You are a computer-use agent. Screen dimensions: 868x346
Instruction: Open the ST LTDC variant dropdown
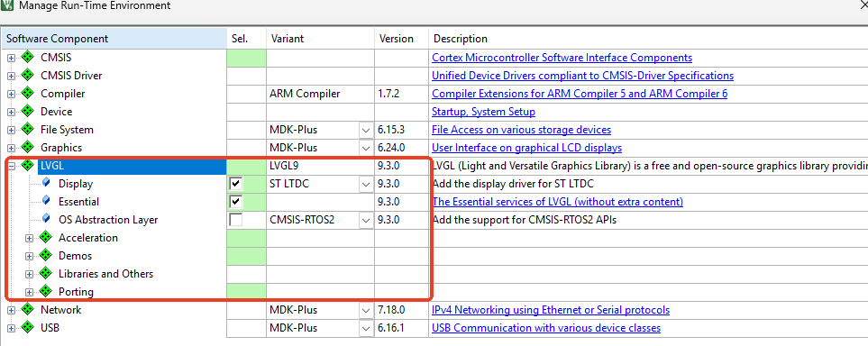pos(366,184)
